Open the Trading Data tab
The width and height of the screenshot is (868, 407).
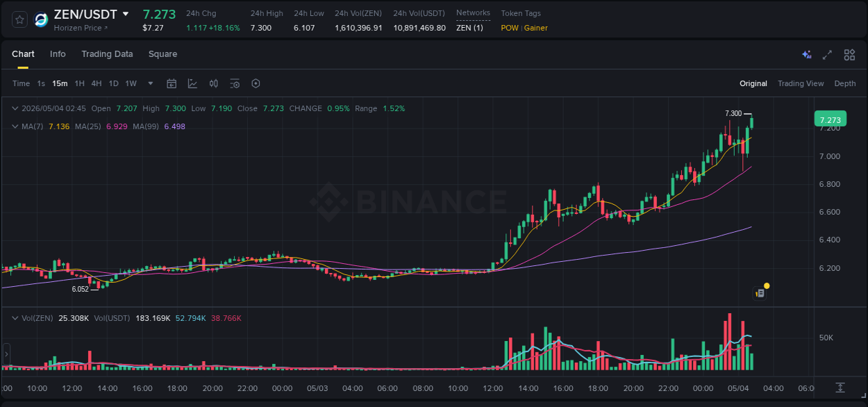pos(107,54)
